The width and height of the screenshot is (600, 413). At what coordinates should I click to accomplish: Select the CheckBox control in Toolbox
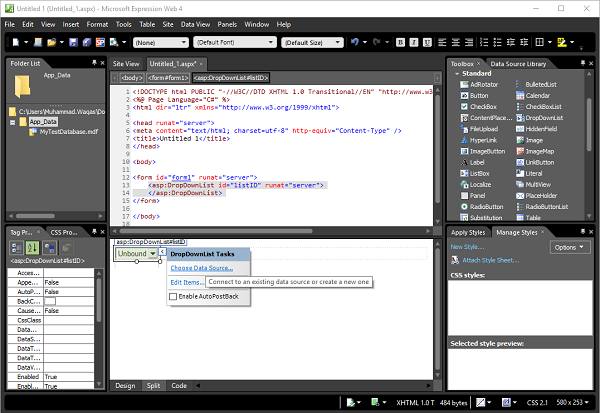(x=483, y=106)
